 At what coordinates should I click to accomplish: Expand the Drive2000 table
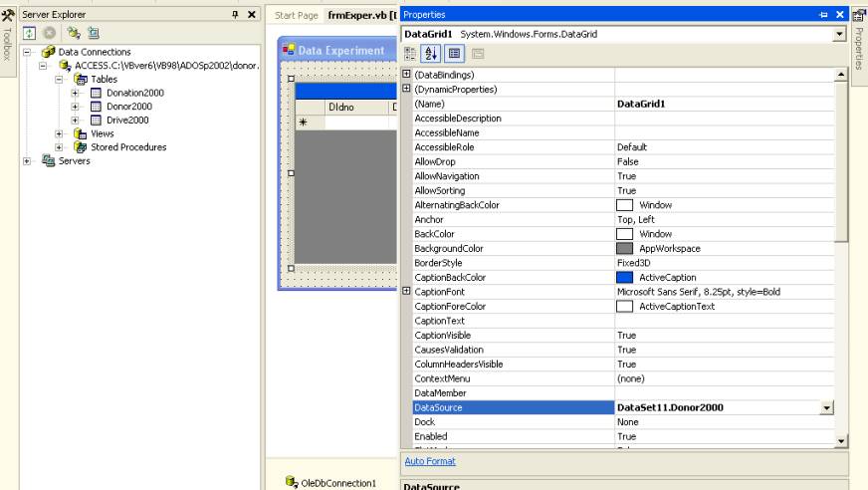75,121
